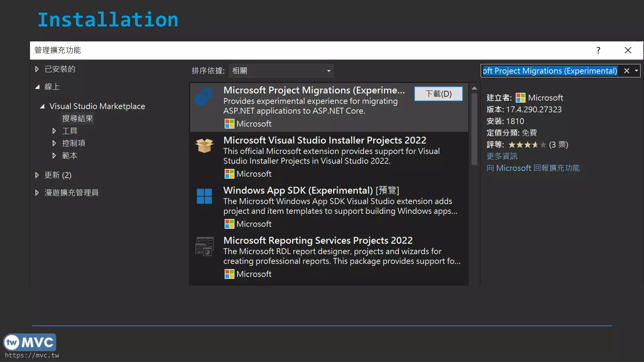Click the extension search input field
Screen dimensions: 644x362
(x=550, y=71)
